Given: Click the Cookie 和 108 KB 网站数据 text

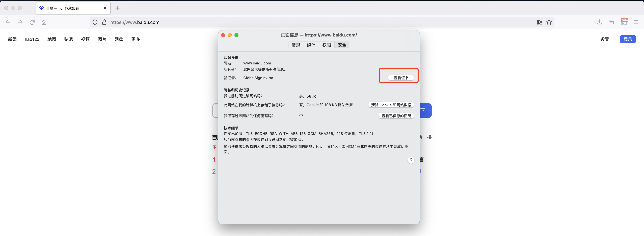Looking at the screenshot, I should (326, 105).
